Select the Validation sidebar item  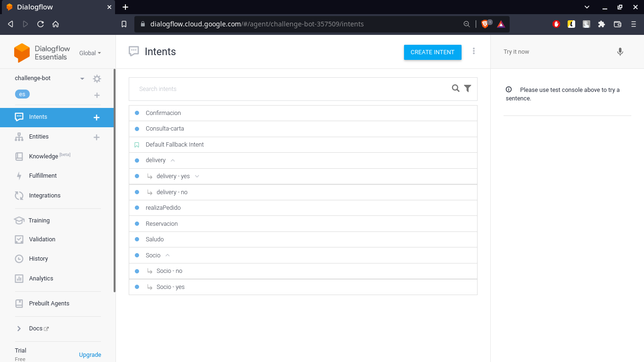[x=19, y=239]
